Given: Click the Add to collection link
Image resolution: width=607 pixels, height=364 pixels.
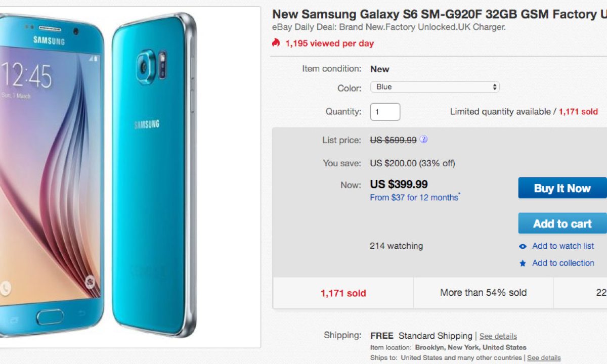Looking at the screenshot, I should 563,263.
